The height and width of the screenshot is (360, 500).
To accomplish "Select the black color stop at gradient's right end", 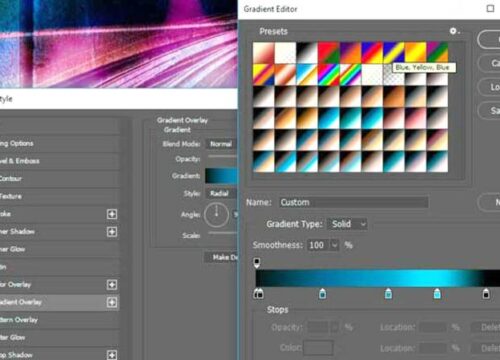I will [486, 294].
